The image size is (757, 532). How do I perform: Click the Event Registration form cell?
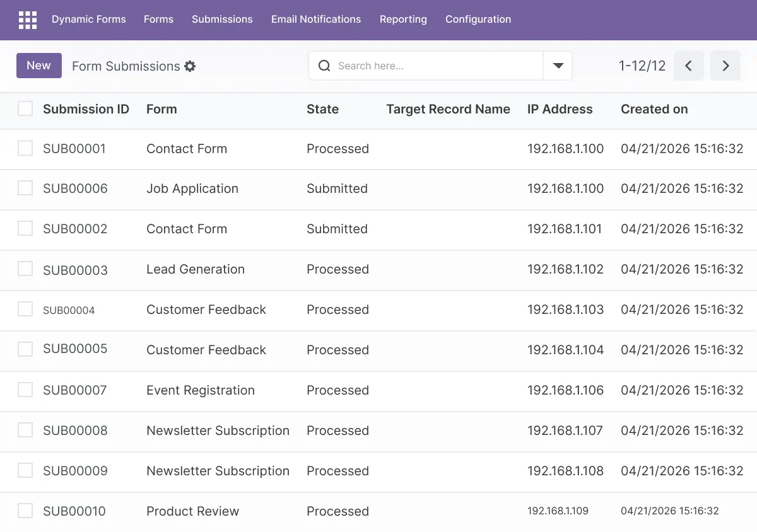coord(201,390)
